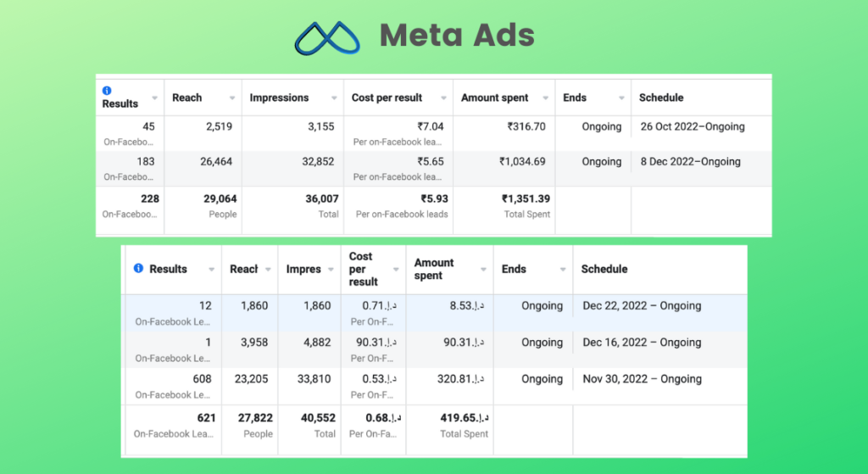The height and width of the screenshot is (474, 868).
Task: Click the Dec 22, 2022 – Ongoing schedule
Action: [x=642, y=305]
